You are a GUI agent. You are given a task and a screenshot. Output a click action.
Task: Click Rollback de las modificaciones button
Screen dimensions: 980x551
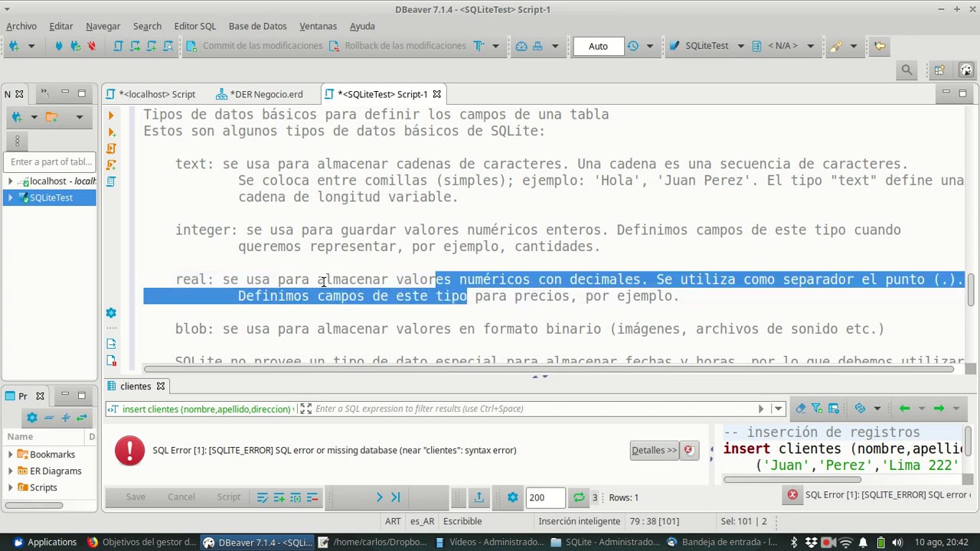tap(397, 46)
